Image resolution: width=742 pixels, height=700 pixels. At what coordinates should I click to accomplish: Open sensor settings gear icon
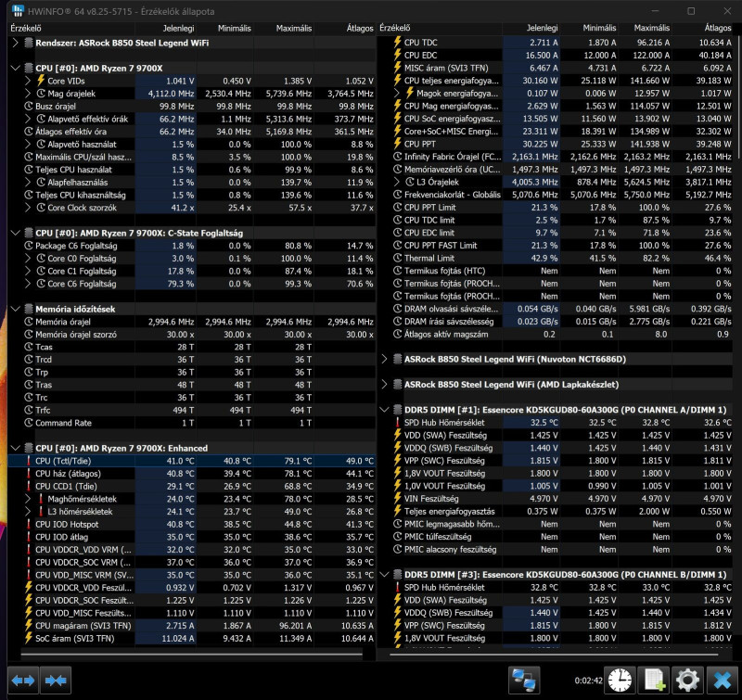click(x=688, y=681)
